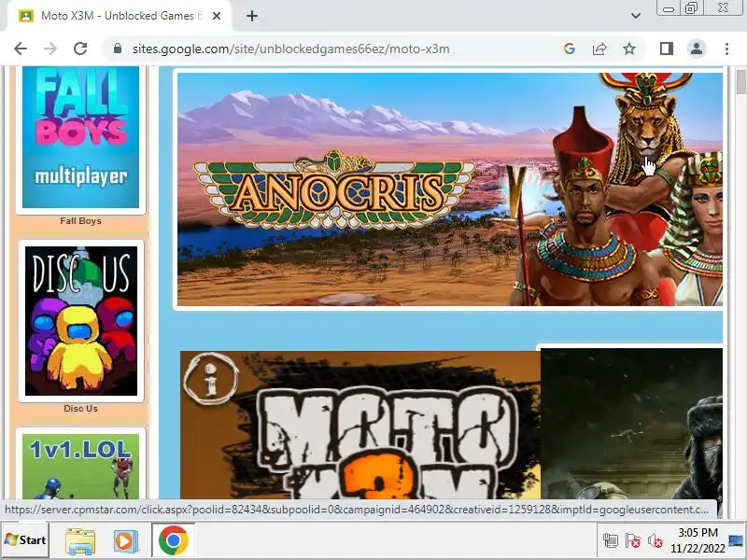Open the Fall Boys multiplayer thumbnail
747x560 pixels.
pos(80,137)
